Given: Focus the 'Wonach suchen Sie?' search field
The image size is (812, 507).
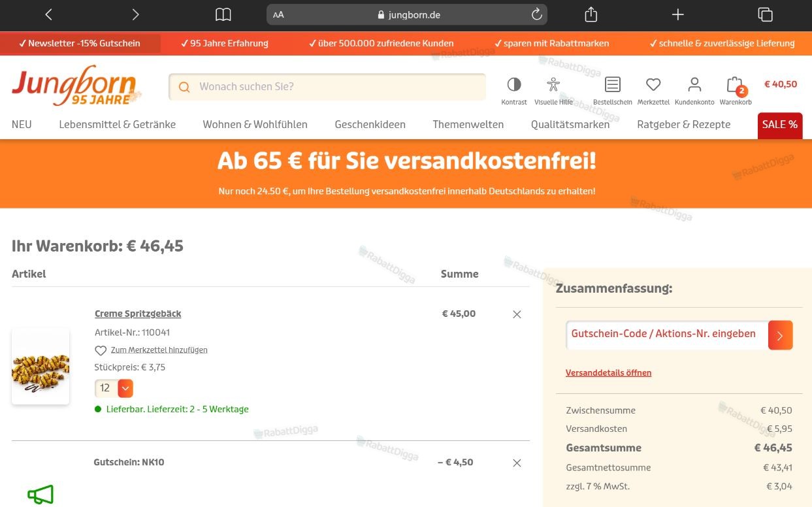Looking at the screenshot, I should pyautogui.click(x=327, y=87).
